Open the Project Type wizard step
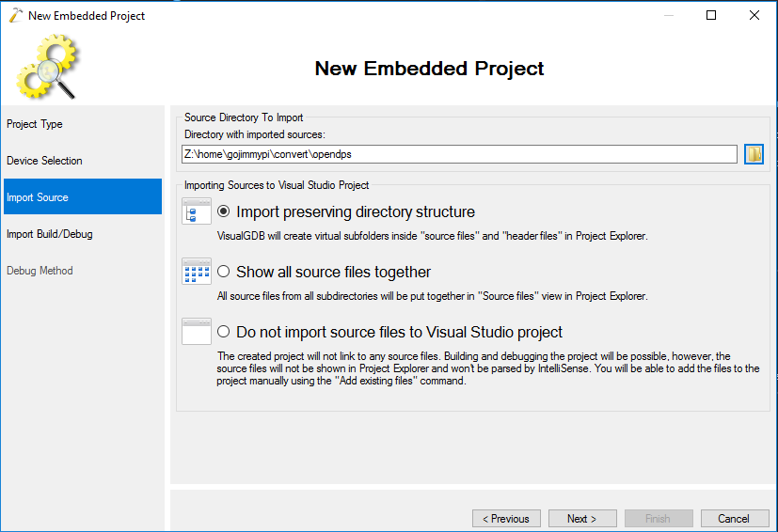 point(83,124)
